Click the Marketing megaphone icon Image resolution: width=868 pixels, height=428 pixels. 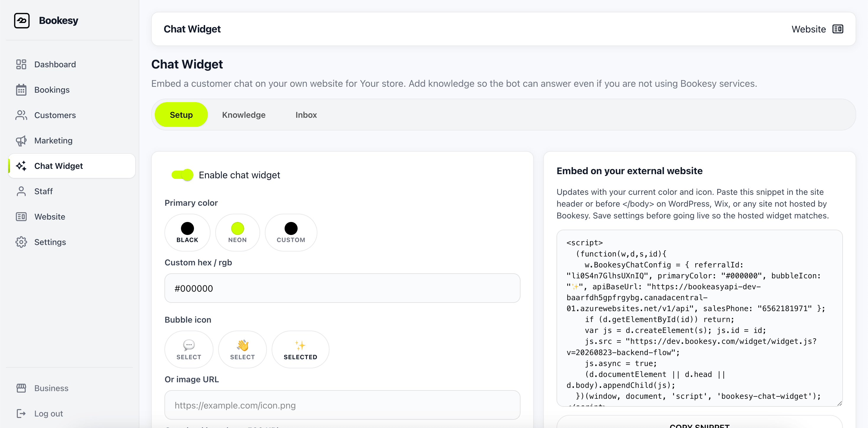pos(21,141)
